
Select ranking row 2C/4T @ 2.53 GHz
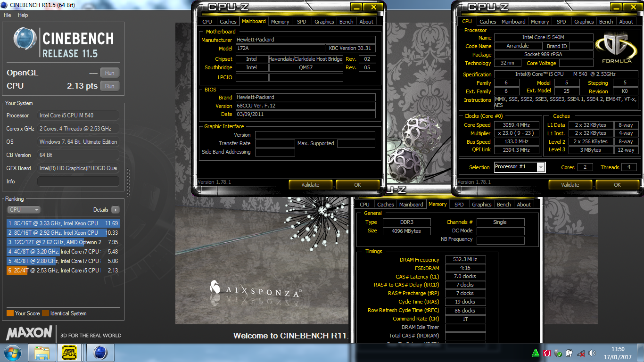pos(63,271)
